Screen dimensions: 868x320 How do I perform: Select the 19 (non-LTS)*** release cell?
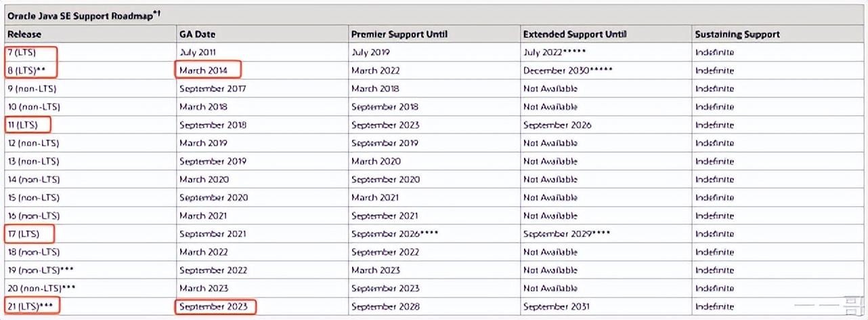(x=41, y=271)
